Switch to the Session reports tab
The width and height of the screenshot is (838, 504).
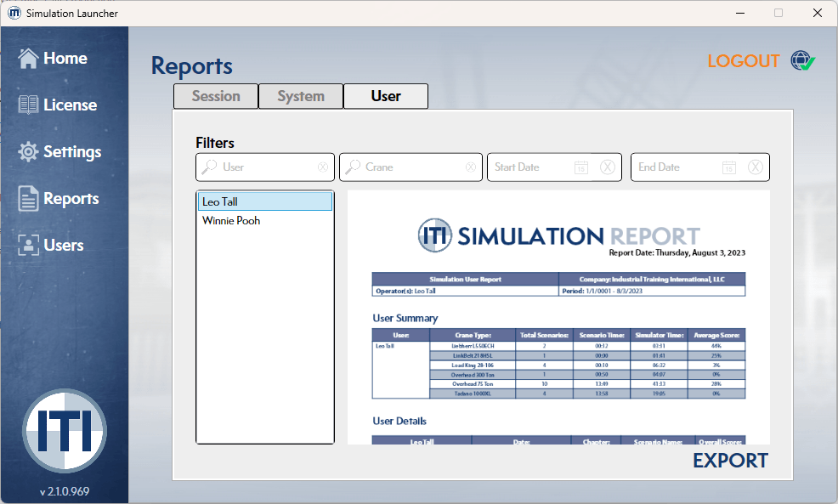click(215, 96)
